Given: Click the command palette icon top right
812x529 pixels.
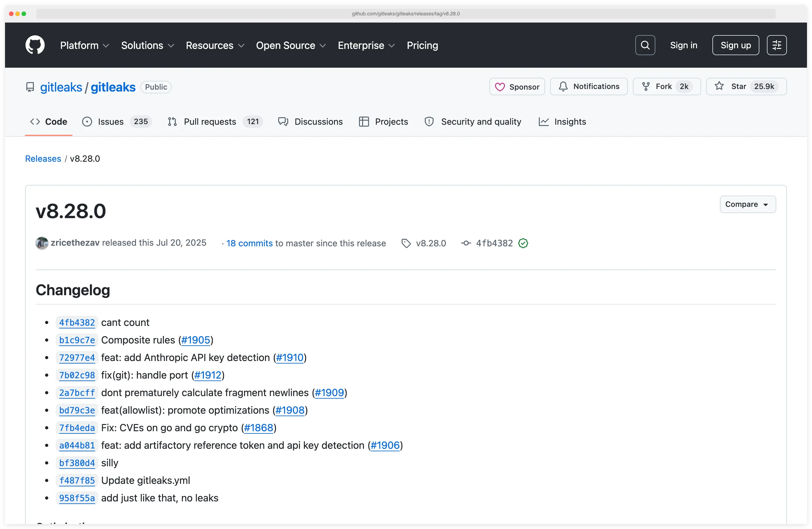Looking at the screenshot, I should [x=777, y=45].
